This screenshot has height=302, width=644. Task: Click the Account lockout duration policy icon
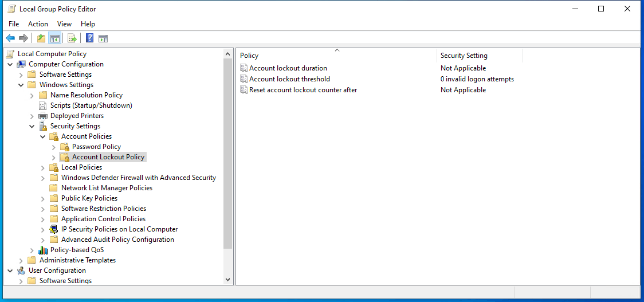point(244,68)
